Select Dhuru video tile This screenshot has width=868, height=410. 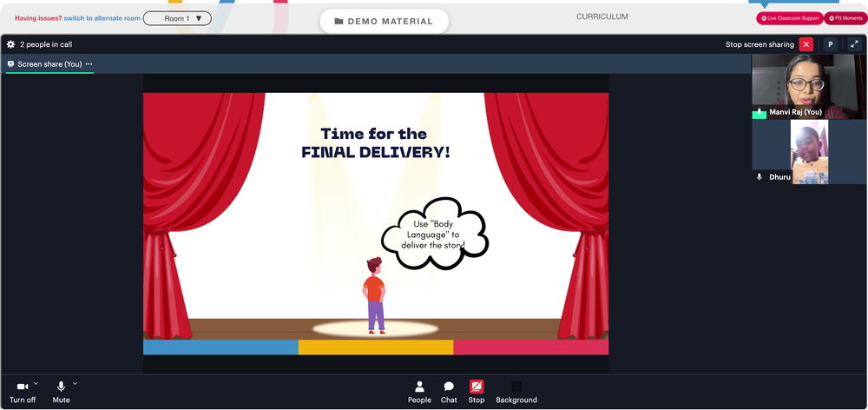(807, 152)
